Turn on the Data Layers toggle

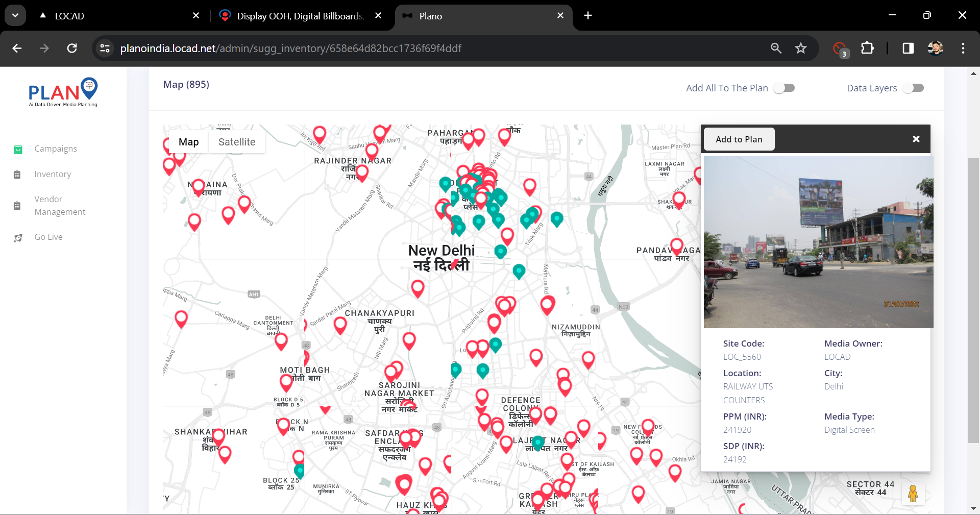913,88
